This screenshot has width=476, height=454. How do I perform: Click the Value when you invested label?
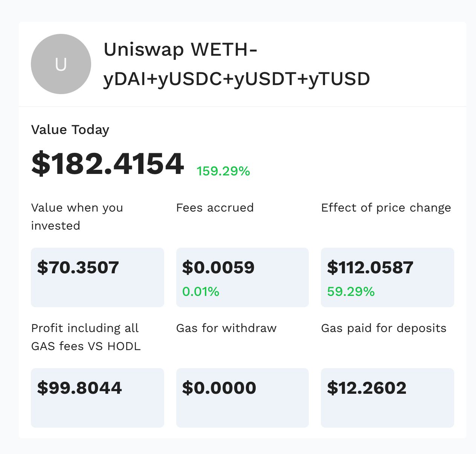point(77,216)
